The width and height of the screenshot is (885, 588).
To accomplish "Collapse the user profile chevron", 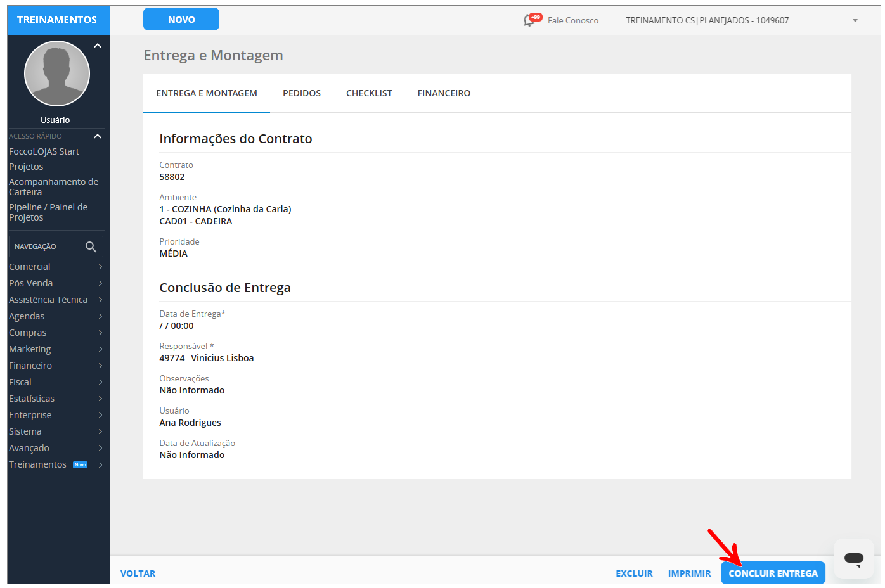I will [x=98, y=46].
